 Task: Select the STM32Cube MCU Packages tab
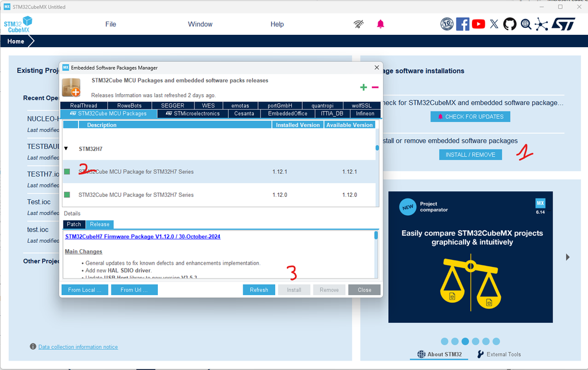click(x=108, y=114)
